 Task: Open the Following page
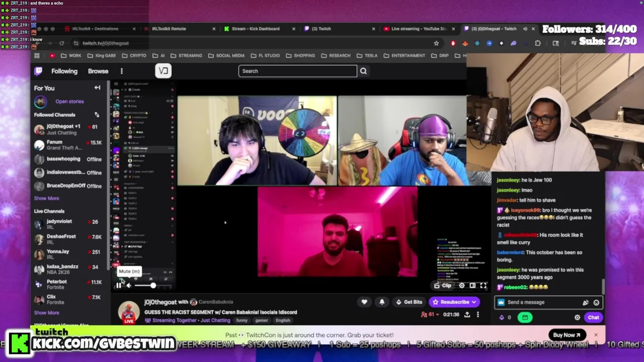pyautogui.click(x=64, y=71)
